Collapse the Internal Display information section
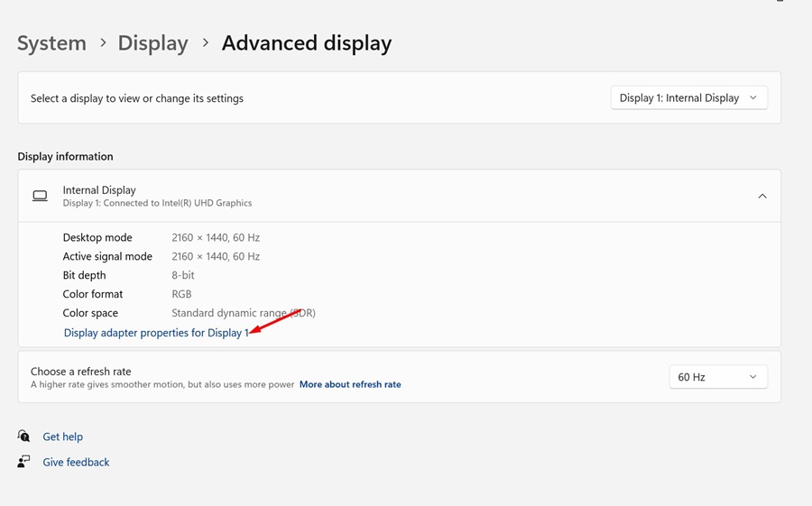 [x=762, y=196]
